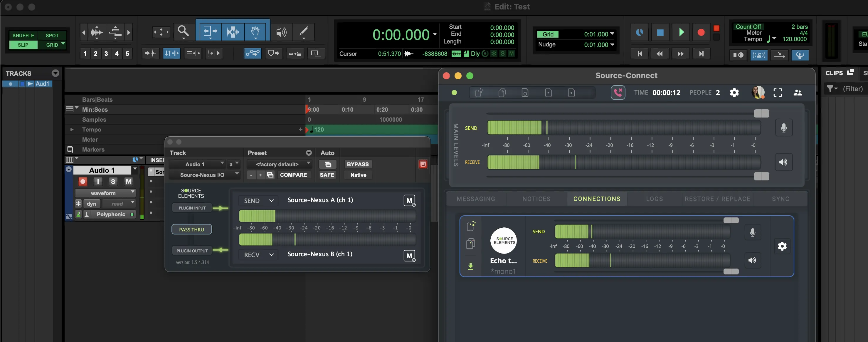Select the Pencil tool
This screenshot has width=868, height=342.
304,32
